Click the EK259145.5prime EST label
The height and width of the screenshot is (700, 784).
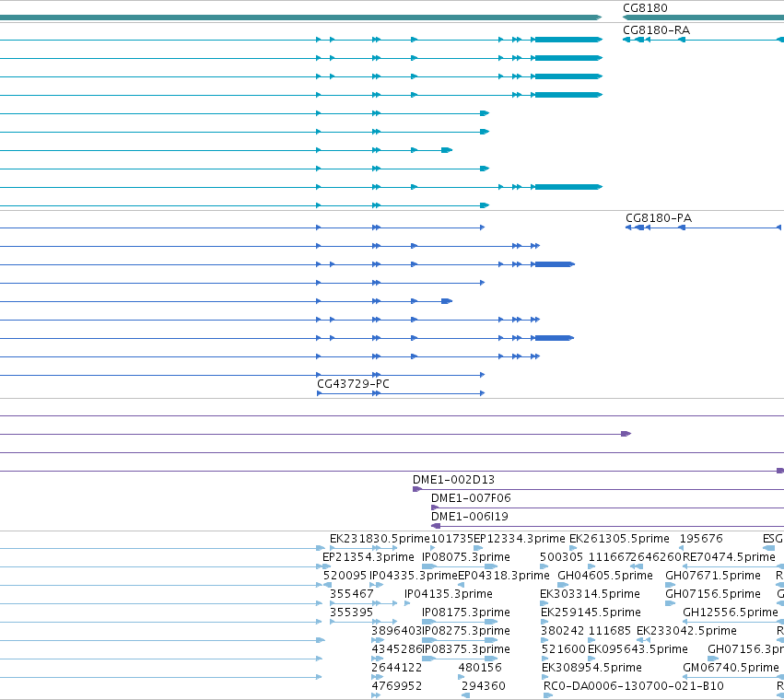[591, 612]
